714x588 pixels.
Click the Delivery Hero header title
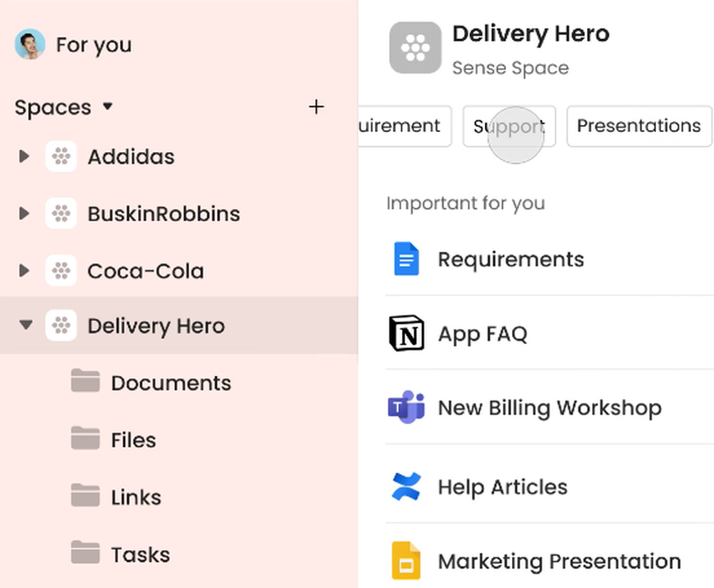click(x=531, y=34)
